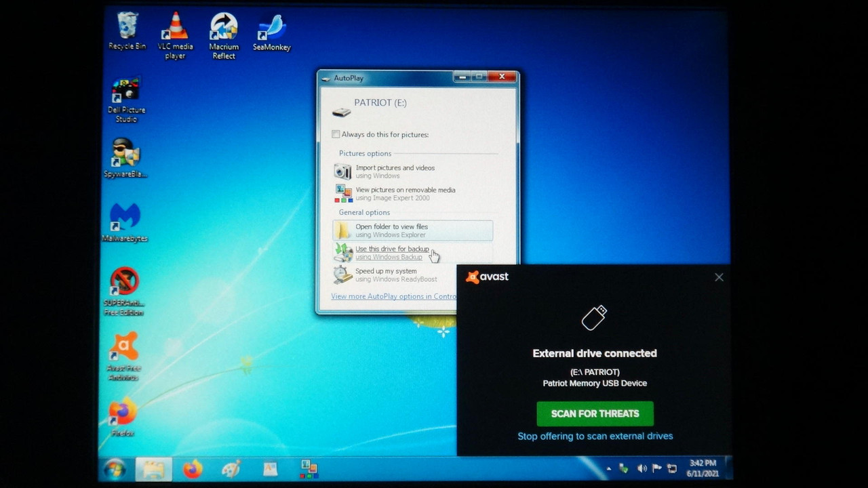868x488 pixels.
Task: Open the Windows Start menu orb
Action: [x=114, y=468]
